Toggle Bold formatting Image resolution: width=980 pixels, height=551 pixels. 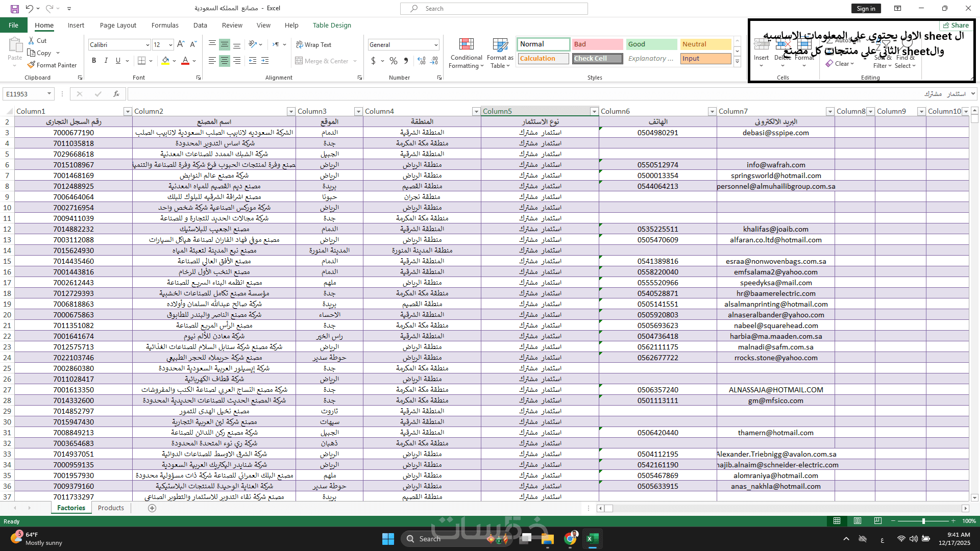(94, 61)
